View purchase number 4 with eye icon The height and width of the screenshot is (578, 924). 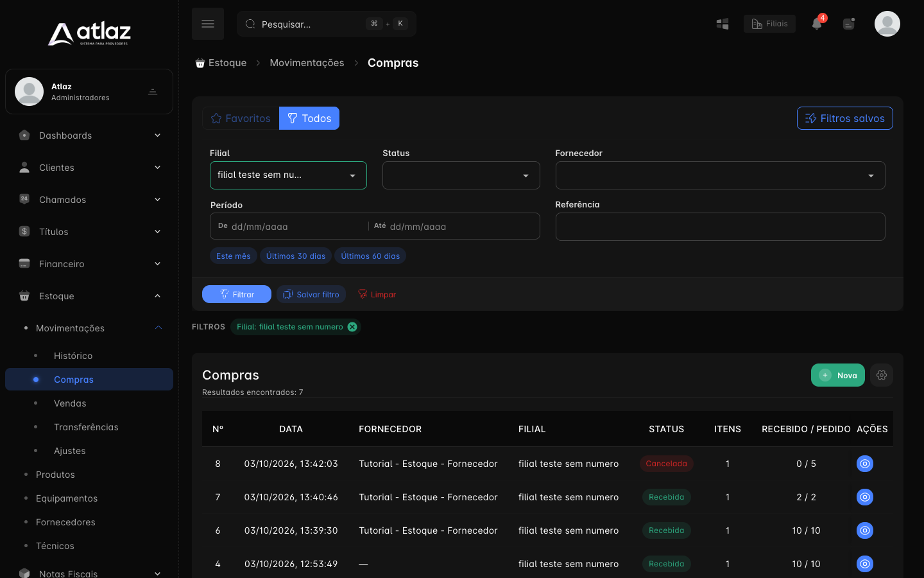[x=865, y=564]
